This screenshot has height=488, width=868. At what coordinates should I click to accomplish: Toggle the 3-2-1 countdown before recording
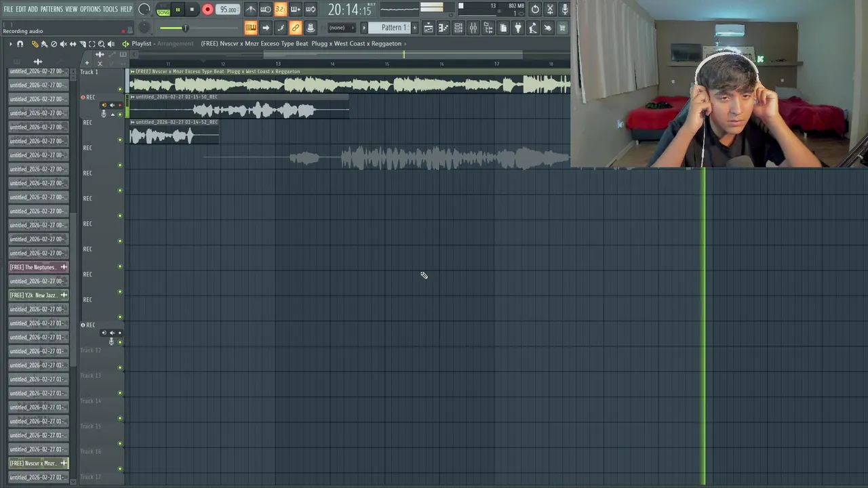tap(280, 9)
